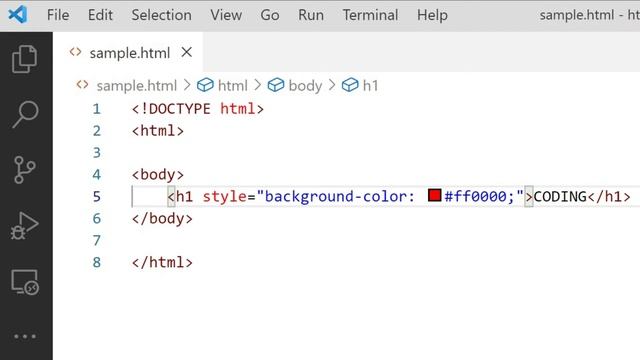Click the #ff0000 hex value text
The height and width of the screenshot is (360, 640).
pos(475,197)
